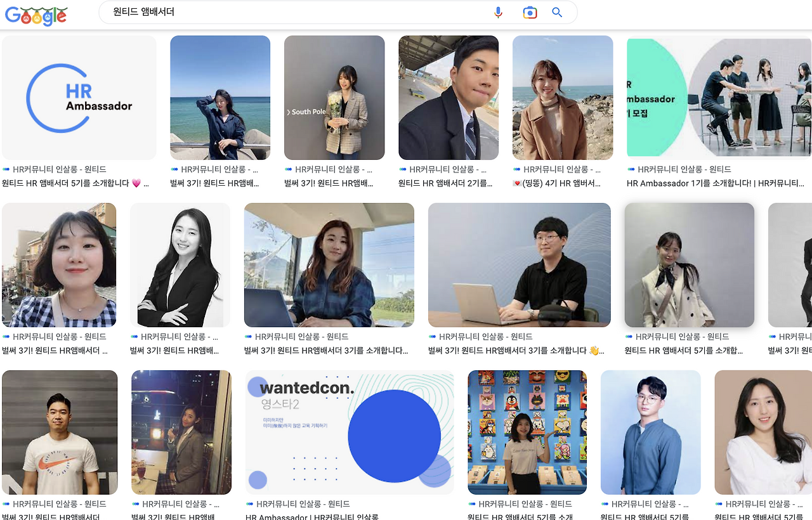The image size is (812, 520).
Task: Click the favicon beside the wantedcon result caption
Action: tap(249, 504)
